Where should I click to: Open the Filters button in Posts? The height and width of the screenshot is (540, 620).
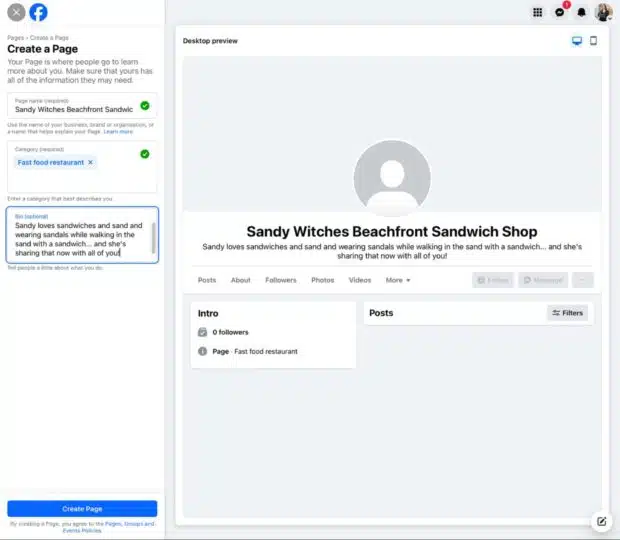(x=567, y=313)
